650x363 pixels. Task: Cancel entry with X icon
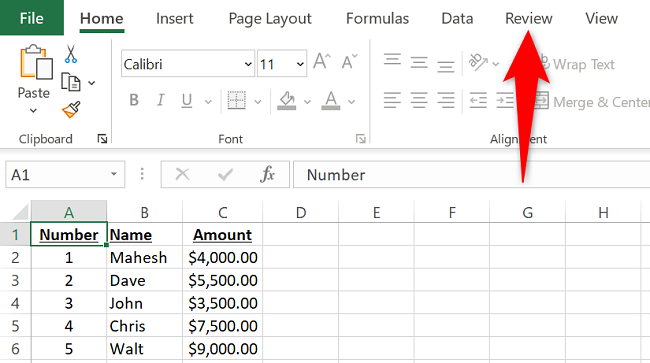[x=182, y=174]
